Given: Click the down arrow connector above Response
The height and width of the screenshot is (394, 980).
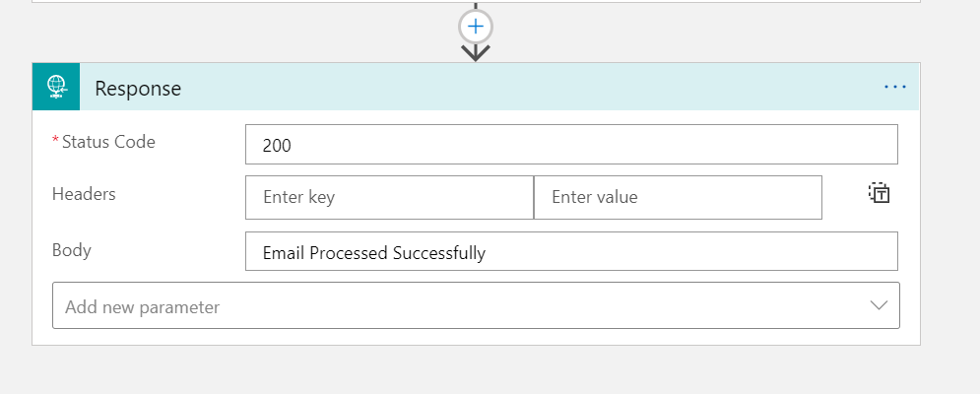Looking at the screenshot, I should [x=476, y=51].
